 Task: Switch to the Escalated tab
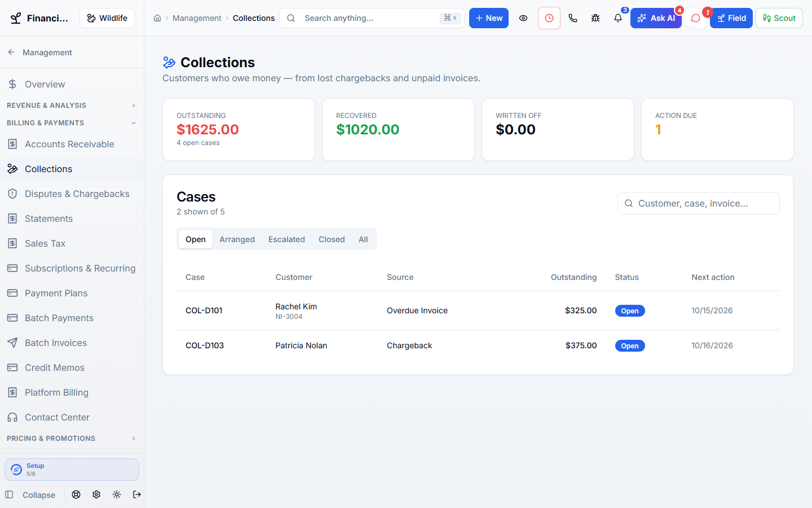[x=286, y=239]
